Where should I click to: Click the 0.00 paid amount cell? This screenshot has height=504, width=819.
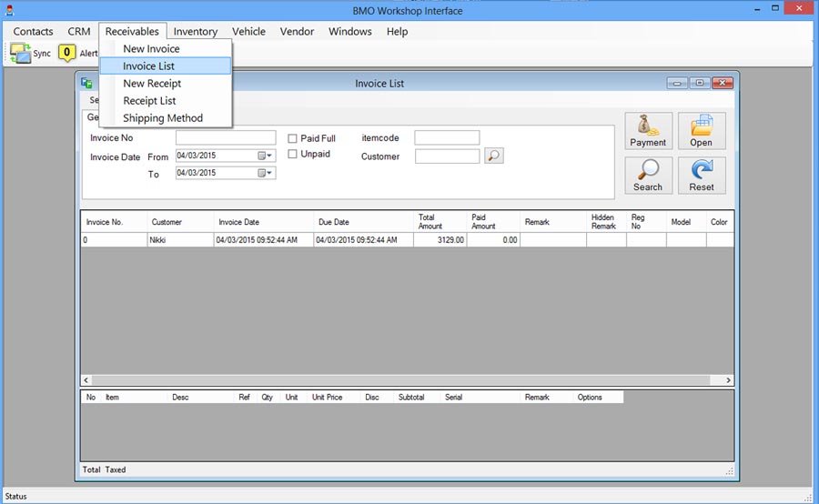point(493,240)
